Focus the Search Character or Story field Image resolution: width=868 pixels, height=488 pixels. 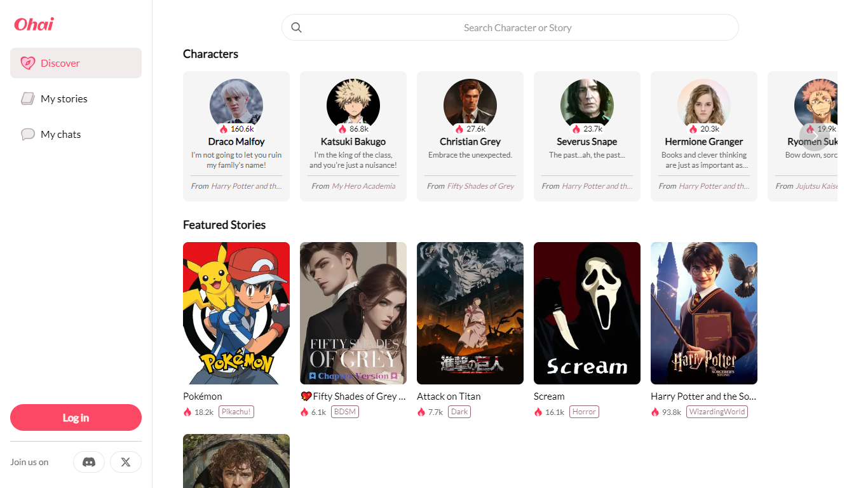point(510,27)
